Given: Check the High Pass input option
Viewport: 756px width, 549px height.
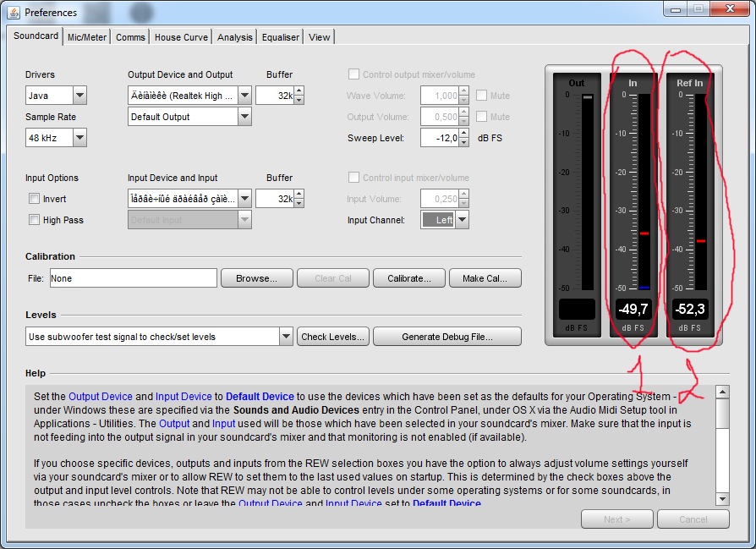Looking at the screenshot, I should coord(34,220).
